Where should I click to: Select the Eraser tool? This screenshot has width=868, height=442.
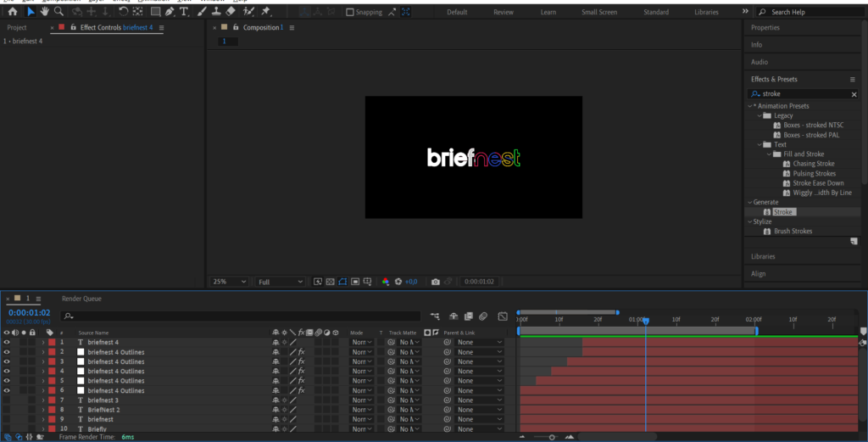pyautogui.click(x=231, y=12)
